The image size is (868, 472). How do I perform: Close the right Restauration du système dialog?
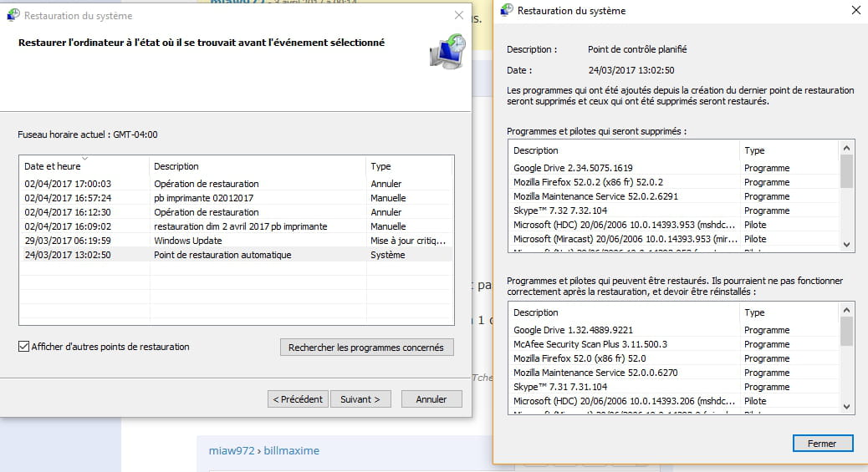coord(855,10)
